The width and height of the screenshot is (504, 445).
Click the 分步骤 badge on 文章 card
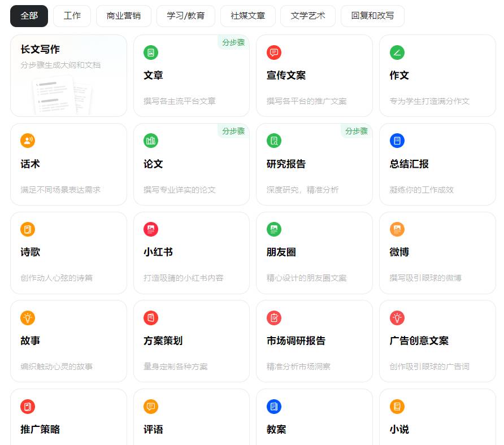[233, 42]
